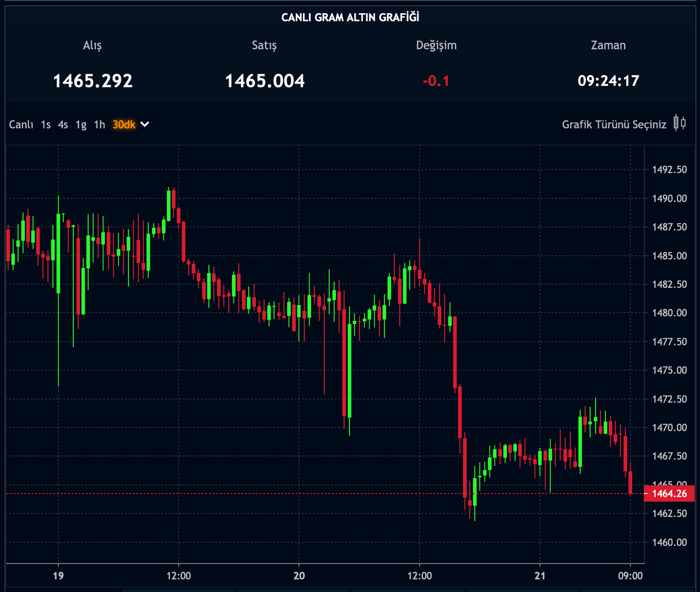Click the 21 date label on time axis
This screenshot has height=592, width=700.
(x=540, y=576)
